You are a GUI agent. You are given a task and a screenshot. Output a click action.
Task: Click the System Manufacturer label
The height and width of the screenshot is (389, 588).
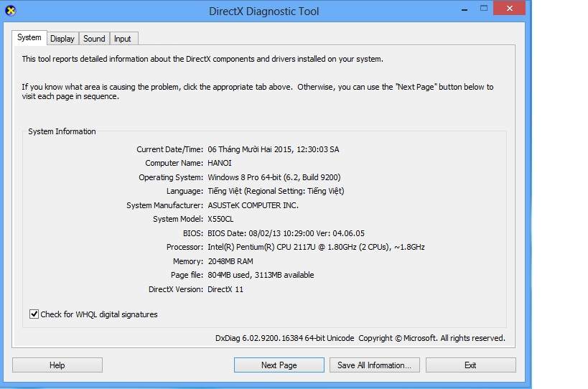point(164,205)
